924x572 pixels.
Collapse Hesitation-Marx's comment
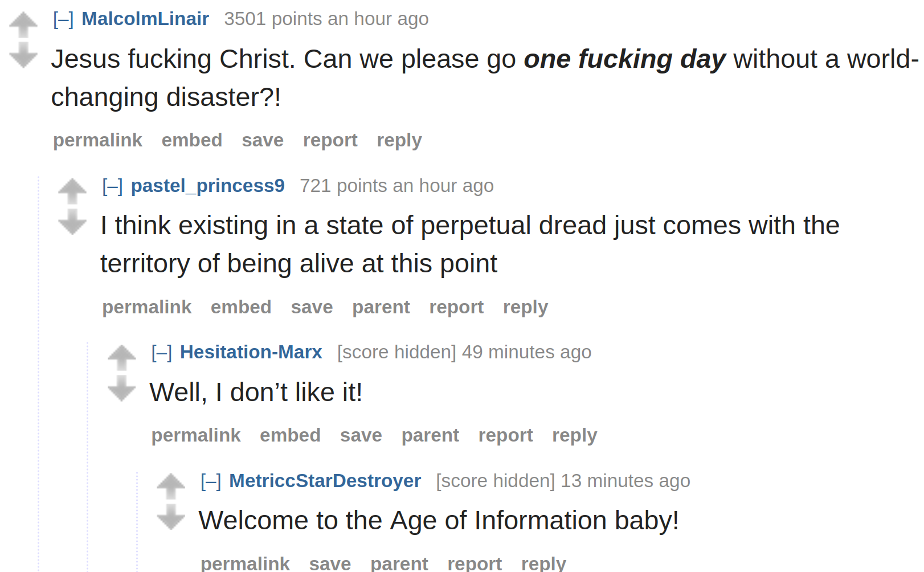tap(162, 353)
